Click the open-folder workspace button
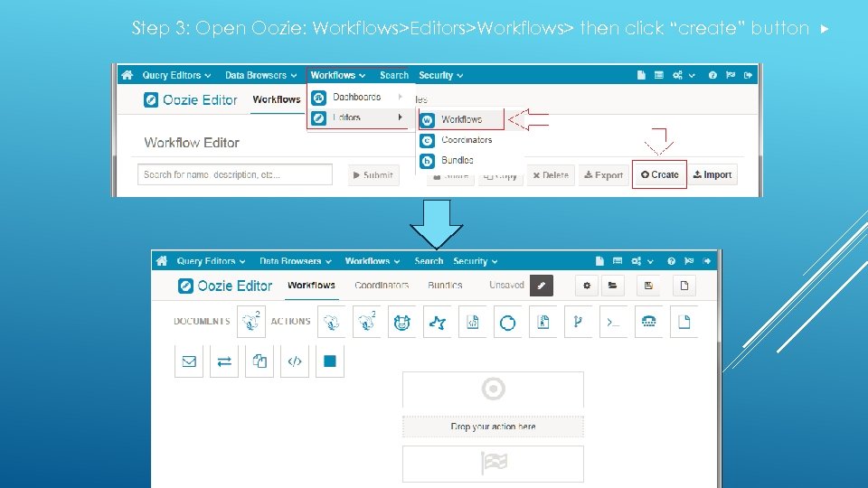 pos(612,286)
